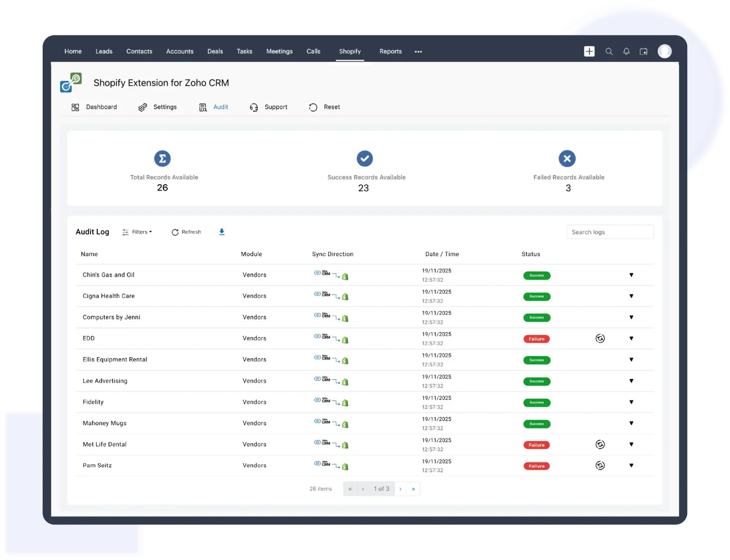Open the Filters dropdown
730x560 pixels.
pyautogui.click(x=137, y=232)
